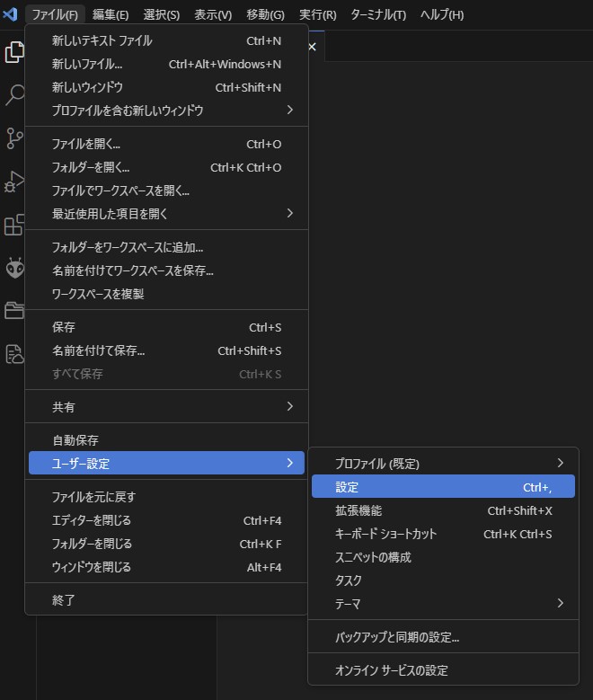
Task: Choose フォルダーを閉じる
Action: click(166, 544)
